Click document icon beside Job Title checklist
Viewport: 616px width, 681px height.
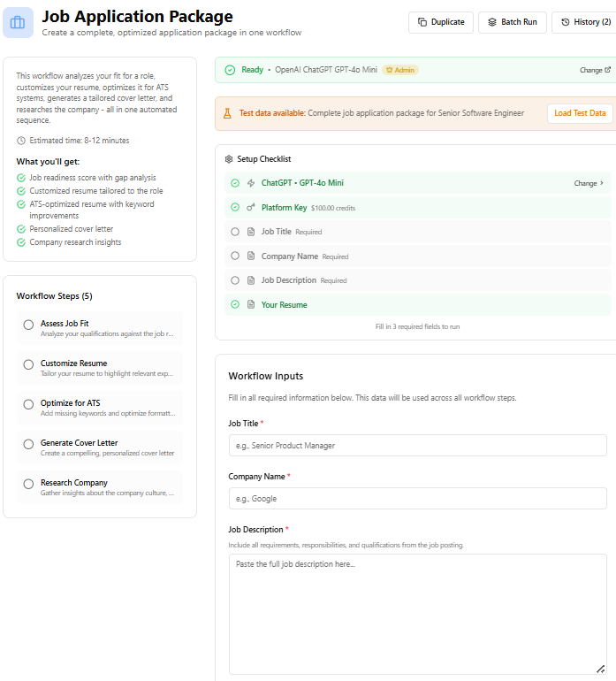click(251, 232)
